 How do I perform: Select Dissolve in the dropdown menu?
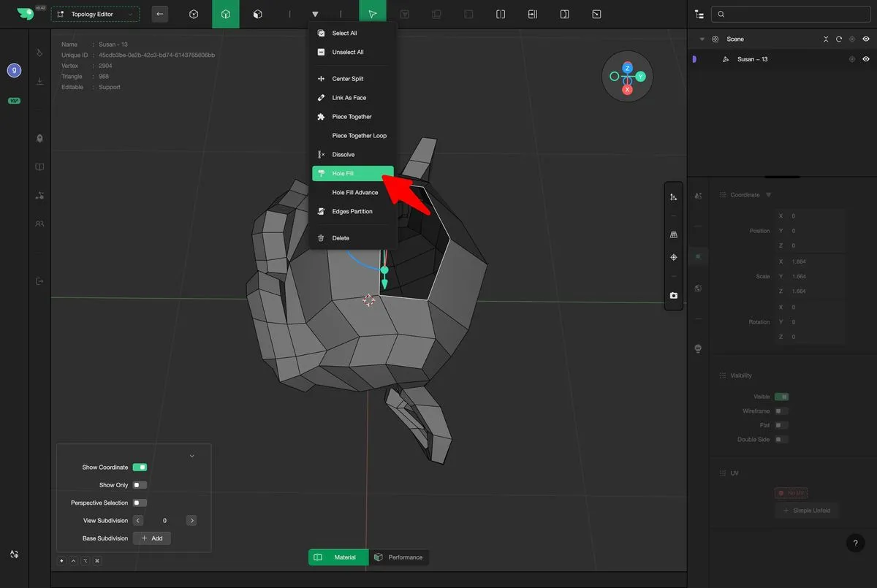pos(343,155)
